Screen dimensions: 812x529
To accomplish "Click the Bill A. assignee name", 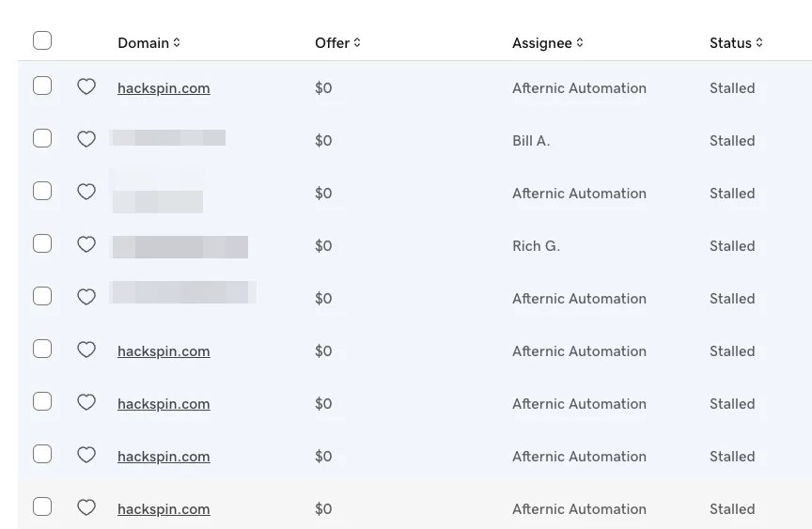I will (x=531, y=141).
